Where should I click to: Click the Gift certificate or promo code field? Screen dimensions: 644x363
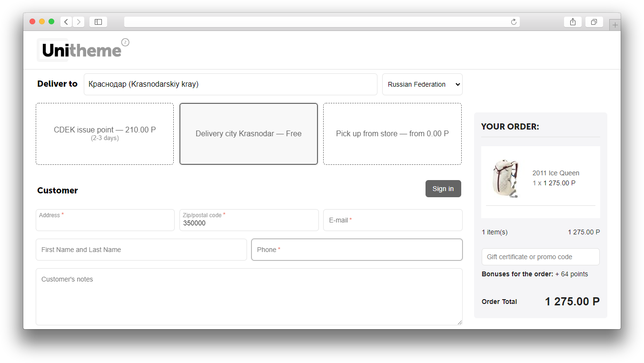tap(540, 257)
